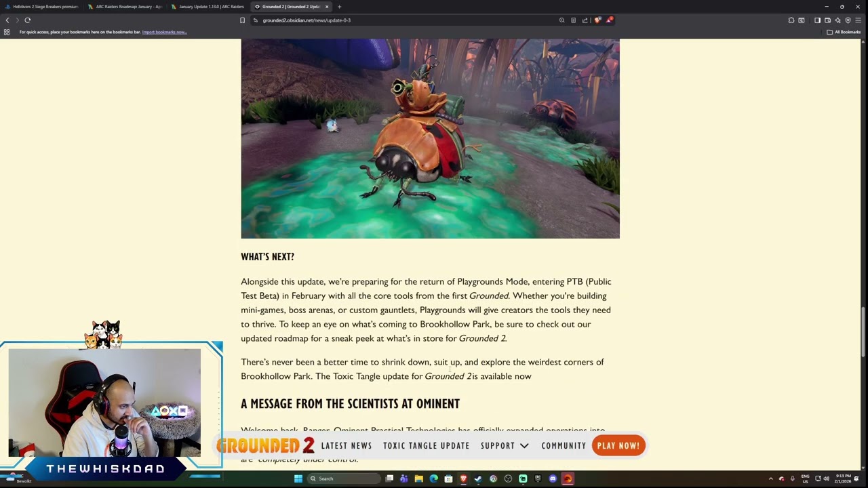Expand the Support dropdown menu

505,446
